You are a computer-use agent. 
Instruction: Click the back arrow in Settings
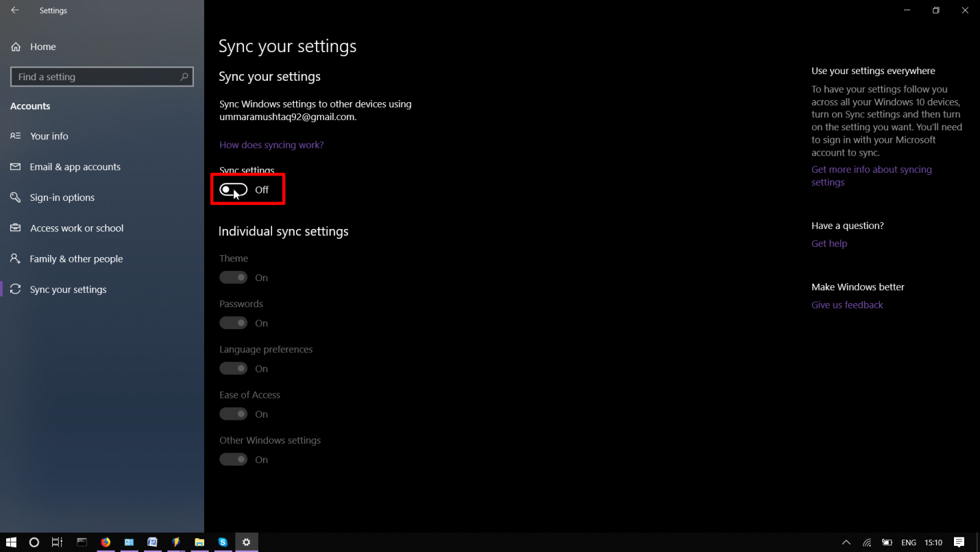coord(15,10)
